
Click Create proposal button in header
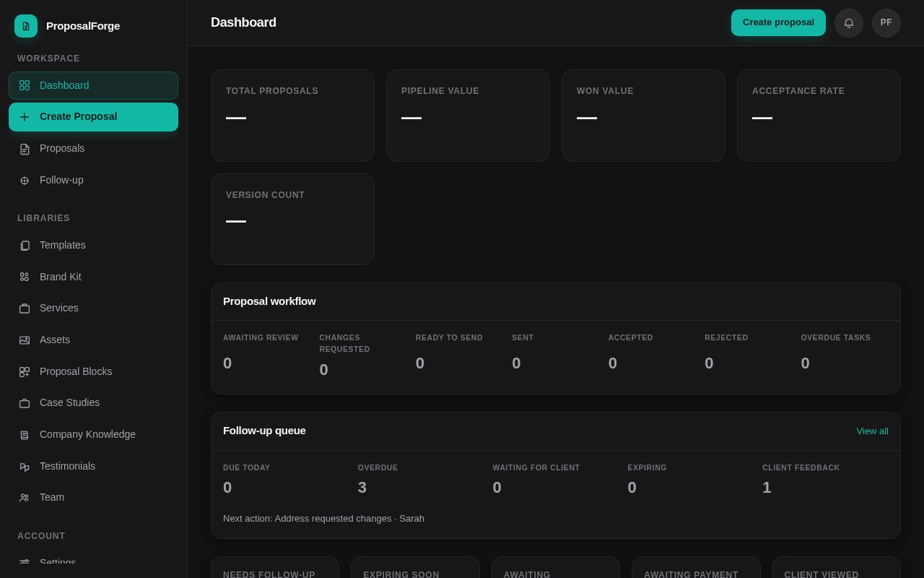click(778, 22)
